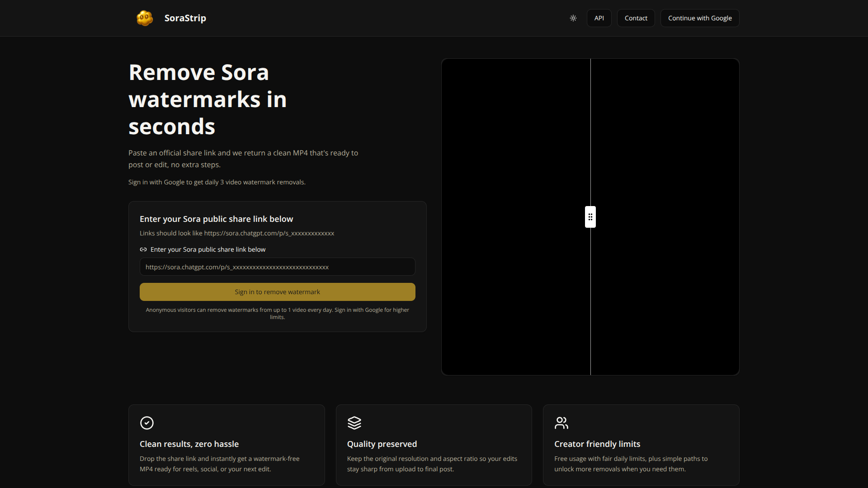Select the check-circle icon on Clean results card
This screenshot has height=488, width=868.
pyautogui.click(x=146, y=423)
